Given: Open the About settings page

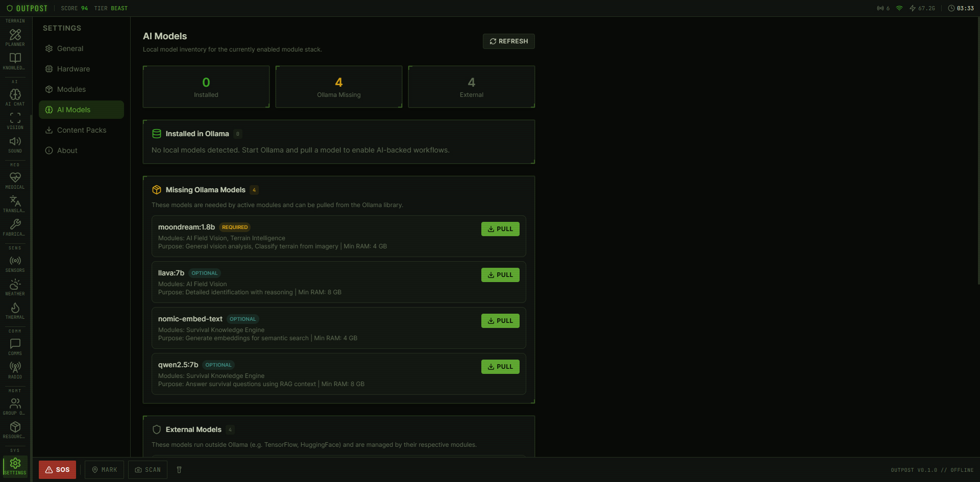Looking at the screenshot, I should coord(67,150).
